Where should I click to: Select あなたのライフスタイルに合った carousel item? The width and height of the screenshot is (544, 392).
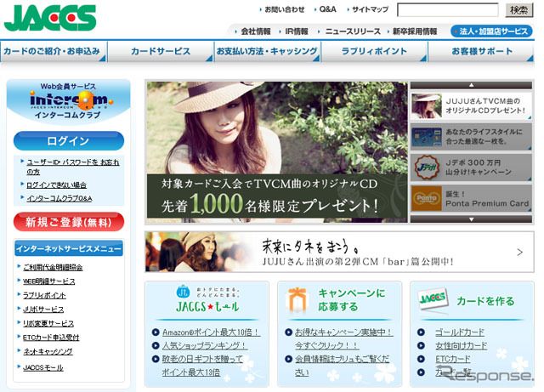(x=471, y=137)
